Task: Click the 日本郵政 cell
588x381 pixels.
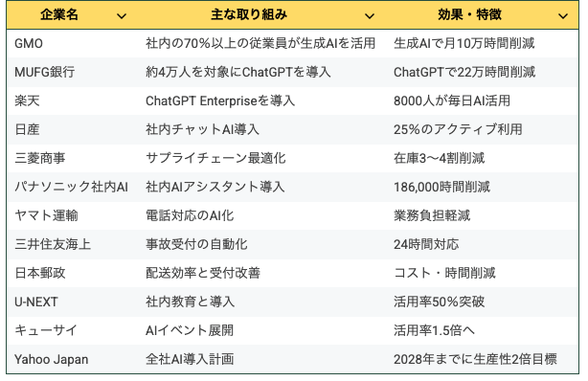Action: point(40,273)
